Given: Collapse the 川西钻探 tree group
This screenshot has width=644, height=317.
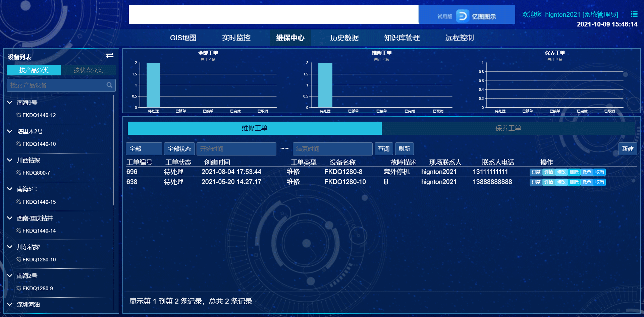Looking at the screenshot, I should (x=10, y=160).
